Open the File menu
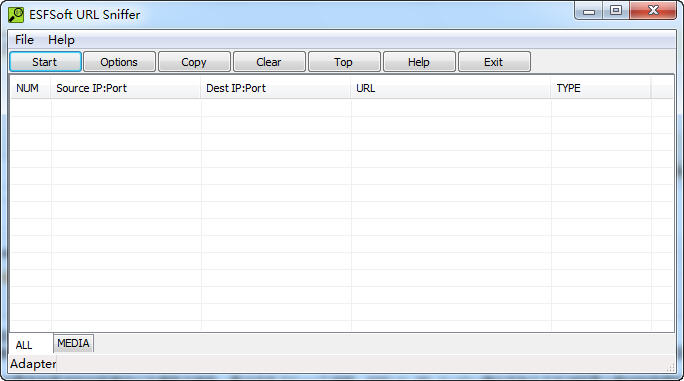Viewport: 684px width, 381px height. 24,40
